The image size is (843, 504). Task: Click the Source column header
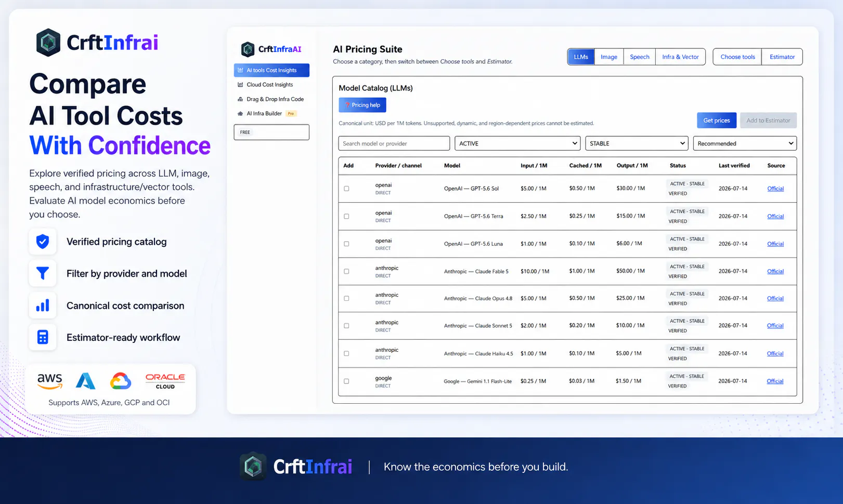click(x=776, y=166)
